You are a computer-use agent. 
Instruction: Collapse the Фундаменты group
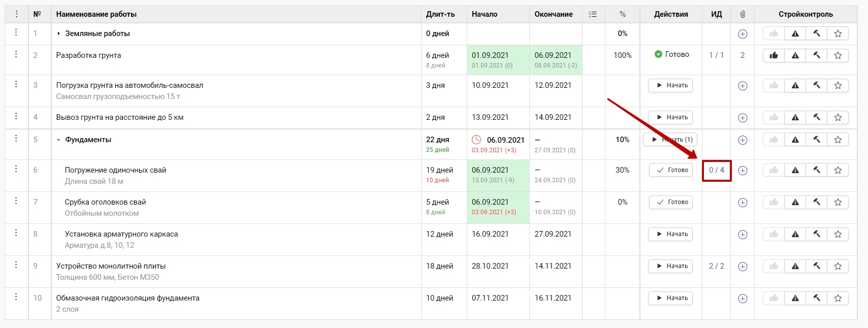pos(59,140)
